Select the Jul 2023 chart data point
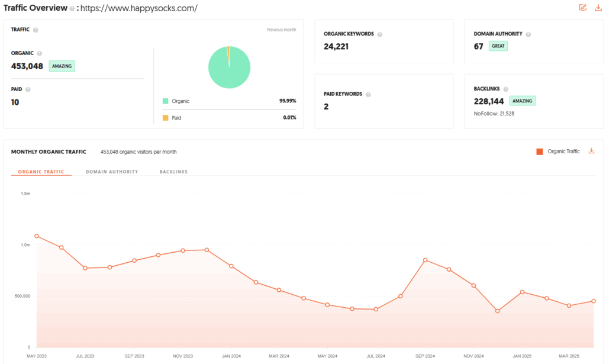The image size is (606, 364). tap(85, 268)
